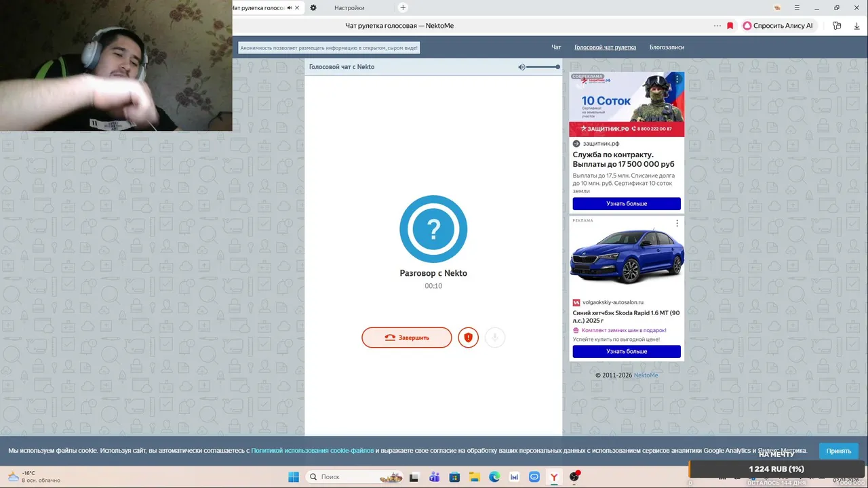This screenshot has height=488, width=868.
Task: Click Служба по контракту ad headline
Action: (x=623, y=159)
